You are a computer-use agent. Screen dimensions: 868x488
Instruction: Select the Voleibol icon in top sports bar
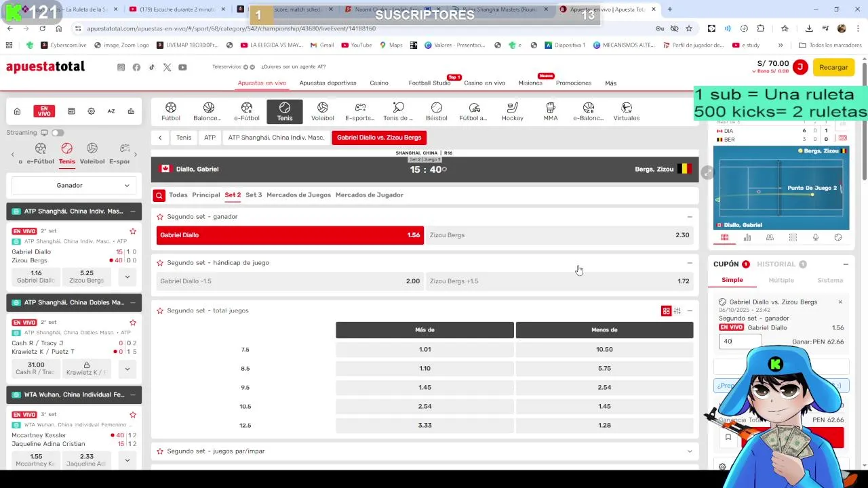pyautogui.click(x=323, y=112)
